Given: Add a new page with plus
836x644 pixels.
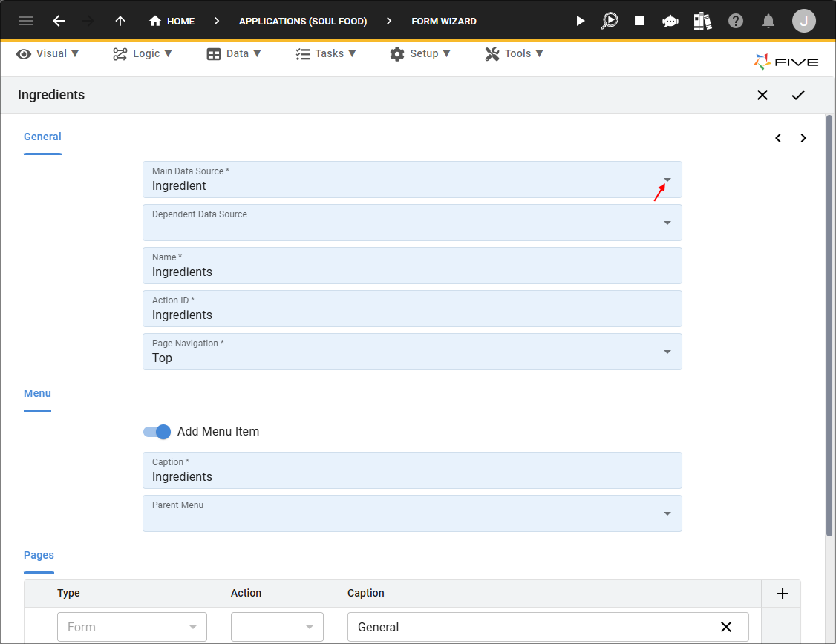Looking at the screenshot, I should (x=782, y=594).
